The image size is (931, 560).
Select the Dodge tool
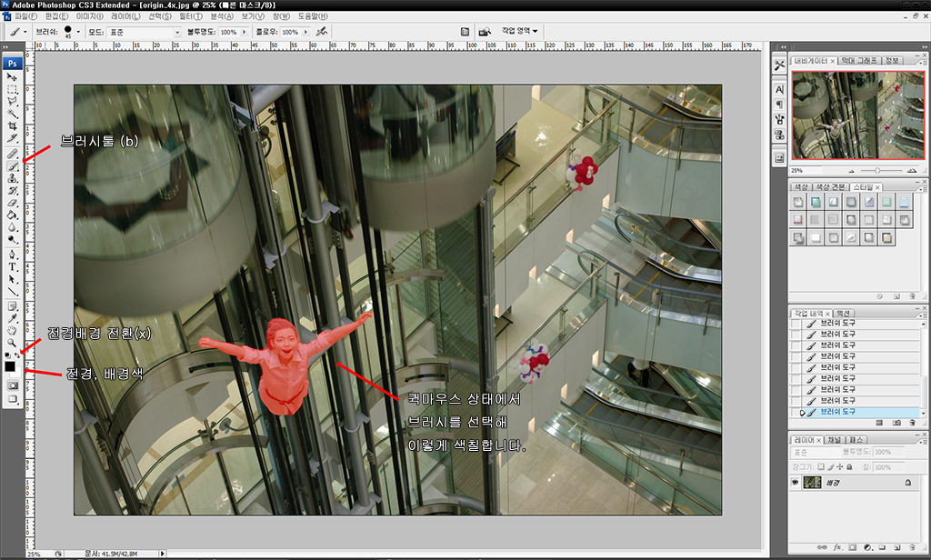[x=12, y=240]
